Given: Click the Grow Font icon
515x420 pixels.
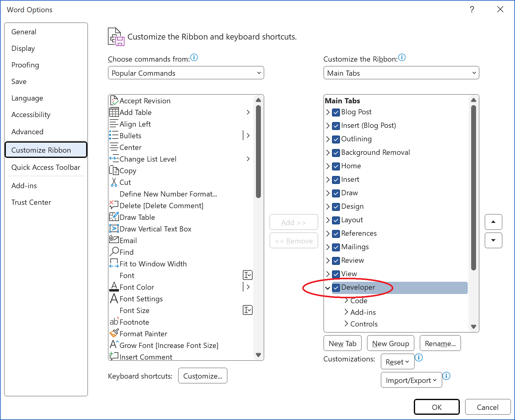Looking at the screenshot, I should point(114,345).
